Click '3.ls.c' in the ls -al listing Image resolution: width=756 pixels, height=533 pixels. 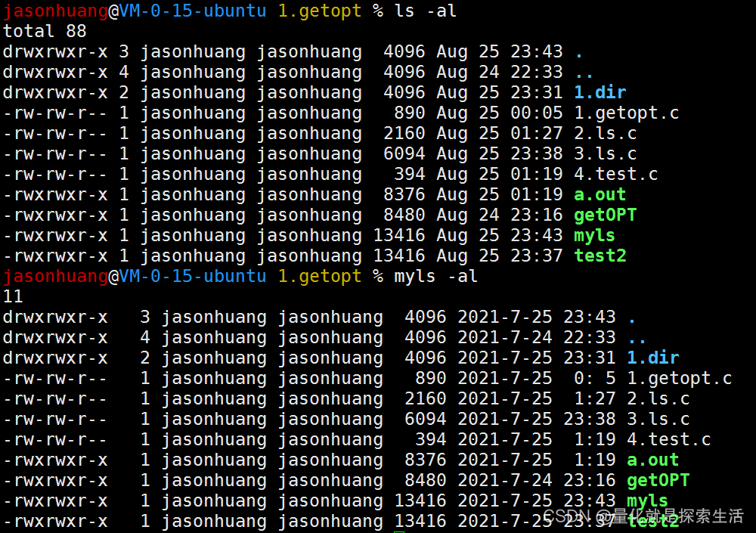(605, 154)
